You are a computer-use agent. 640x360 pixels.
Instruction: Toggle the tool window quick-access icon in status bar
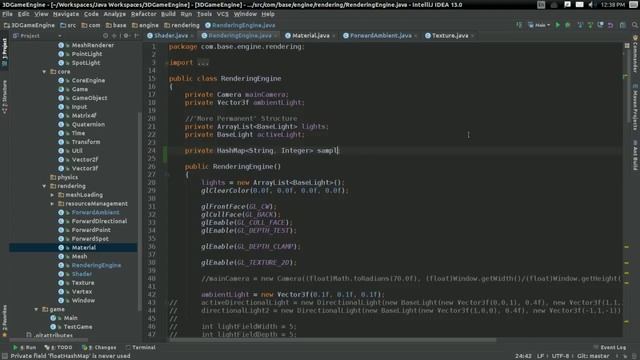(x=4, y=356)
